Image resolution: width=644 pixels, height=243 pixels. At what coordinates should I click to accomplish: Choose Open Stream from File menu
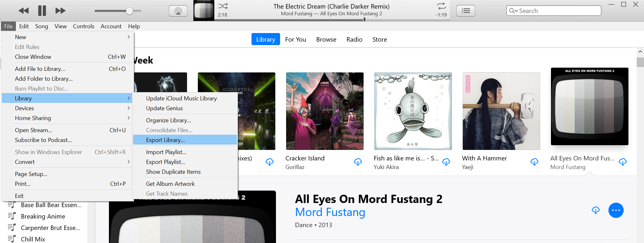[x=68, y=130]
